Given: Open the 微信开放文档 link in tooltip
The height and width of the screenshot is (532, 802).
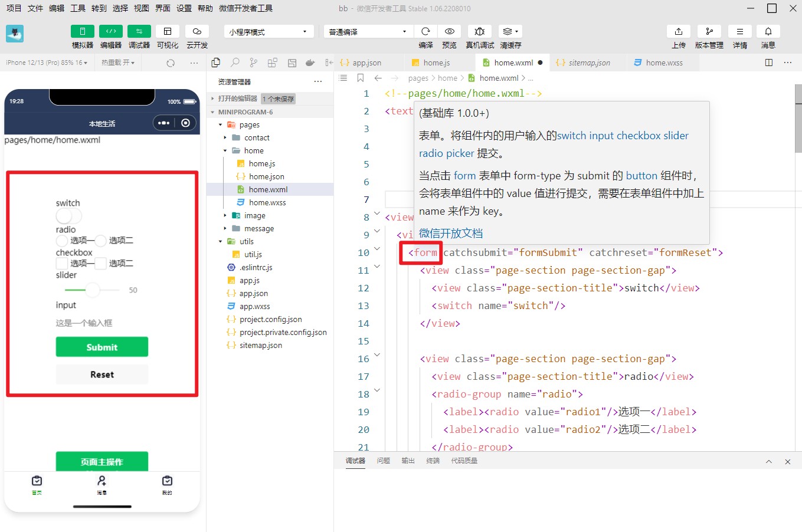Looking at the screenshot, I should 451,233.
